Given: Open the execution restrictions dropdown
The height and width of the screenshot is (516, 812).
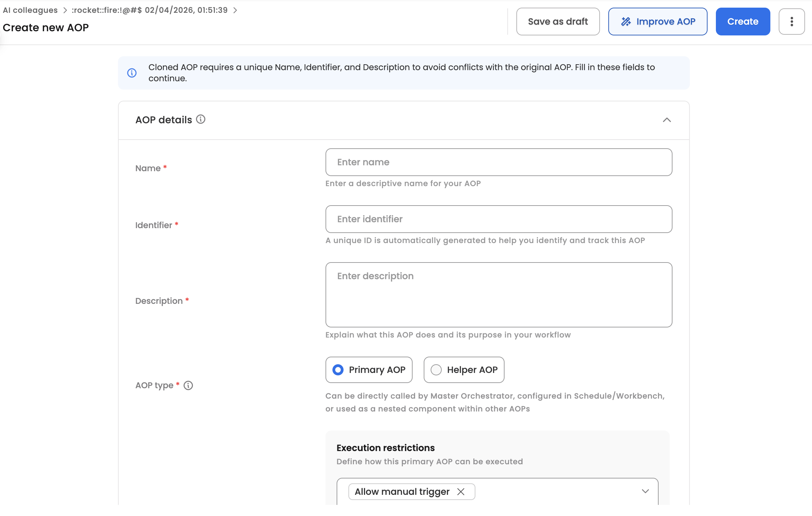Looking at the screenshot, I should point(645,491).
